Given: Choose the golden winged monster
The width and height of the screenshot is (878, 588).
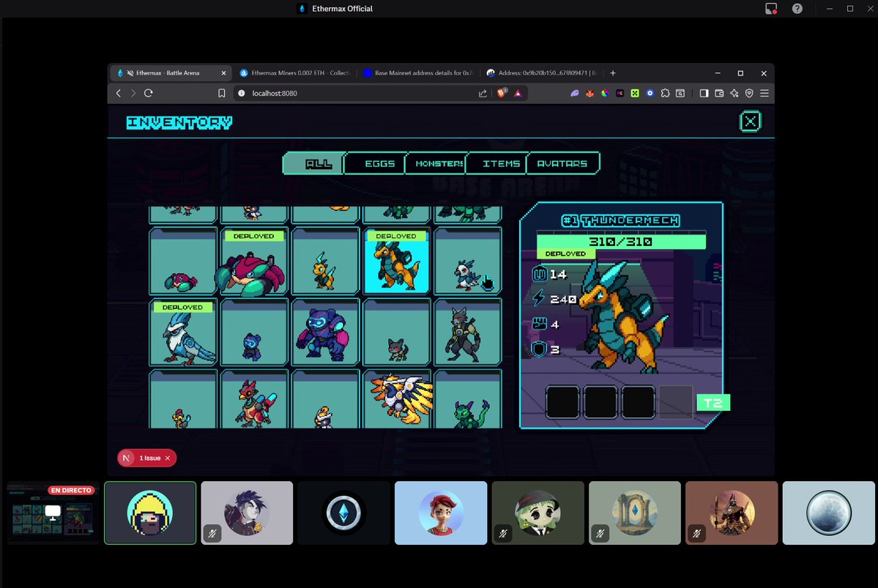Looking at the screenshot, I should [396, 399].
